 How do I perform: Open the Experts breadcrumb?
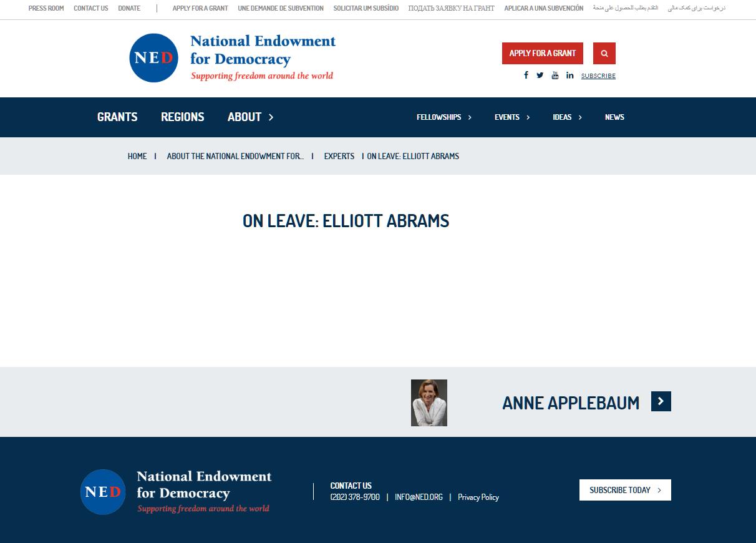tap(339, 156)
